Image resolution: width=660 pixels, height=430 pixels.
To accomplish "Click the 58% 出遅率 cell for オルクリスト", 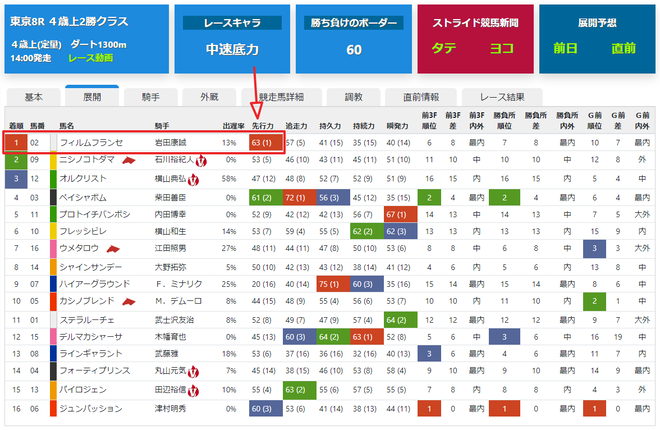I will 229,178.
